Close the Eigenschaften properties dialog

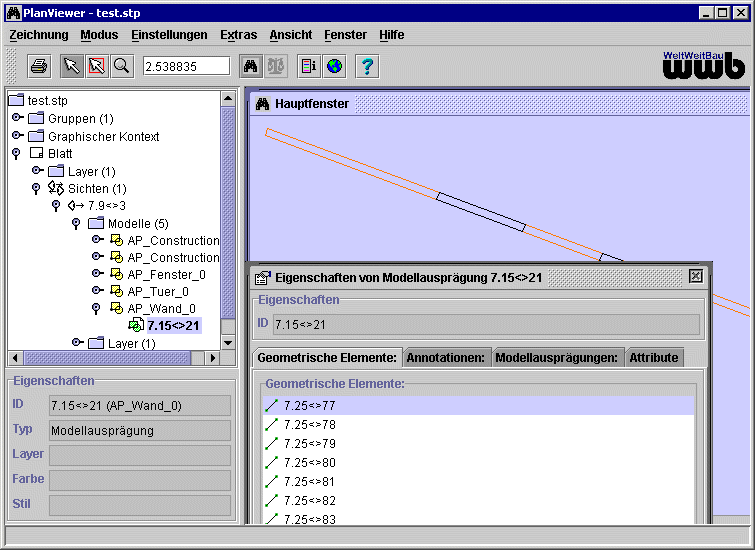coord(696,276)
